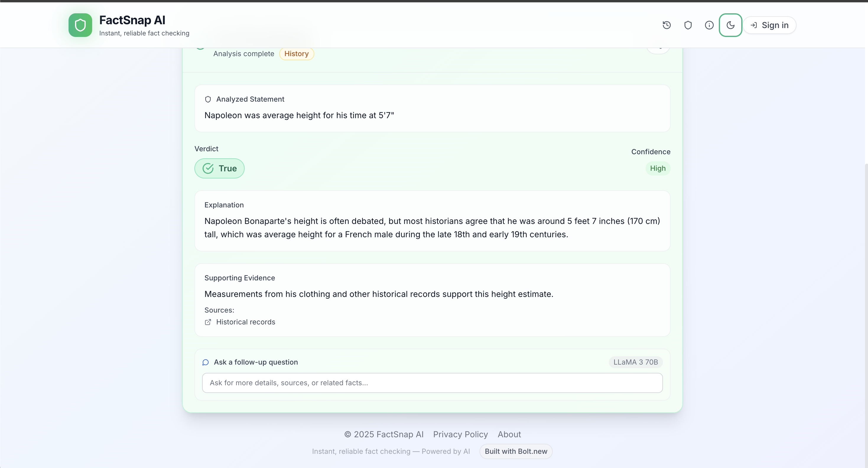Open the fact-check history clock icon
Image resolution: width=868 pixels, height=468 pixels.
(667, 25)
